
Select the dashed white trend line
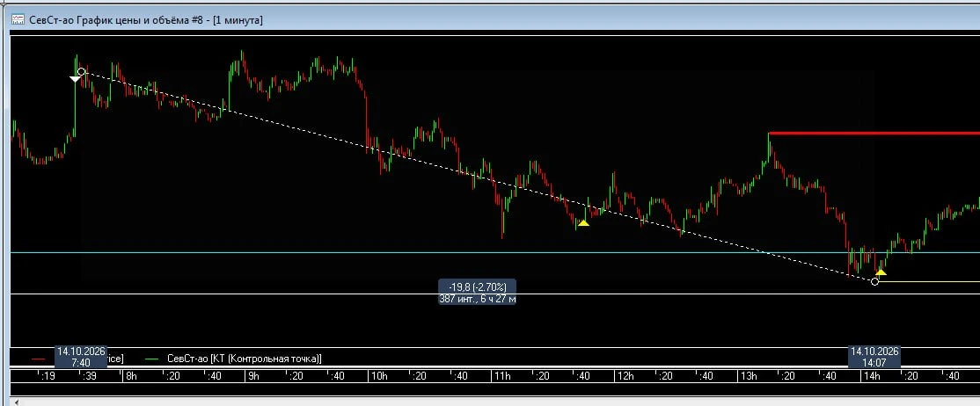click(478, 177)
